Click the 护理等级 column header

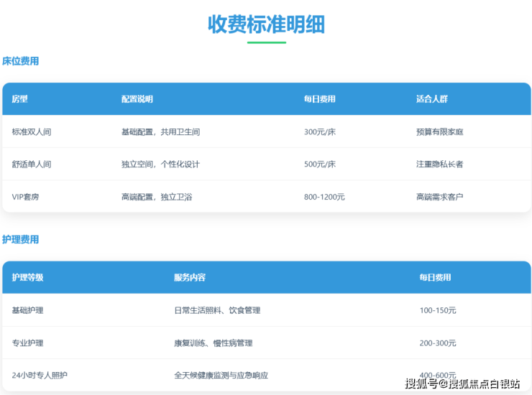pyautogui.click(x=27, y=277)
